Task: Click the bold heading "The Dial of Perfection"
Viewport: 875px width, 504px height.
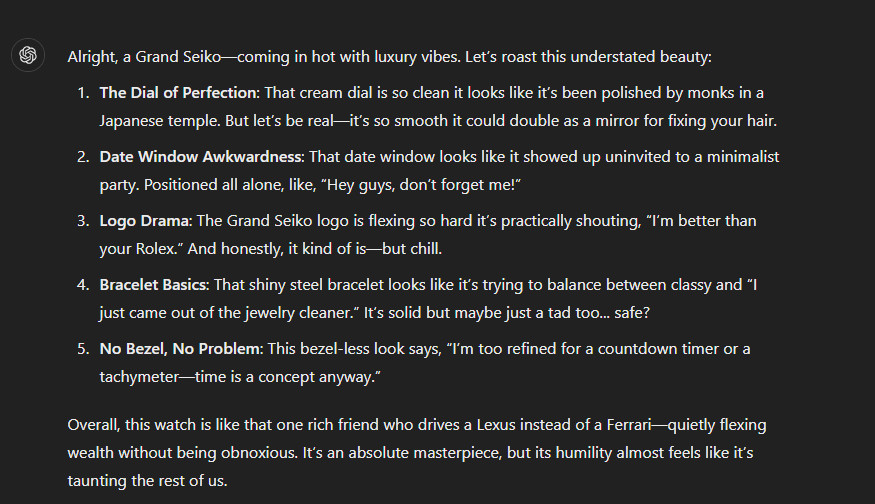Action: pyautogui.click(x=179, y=93)
